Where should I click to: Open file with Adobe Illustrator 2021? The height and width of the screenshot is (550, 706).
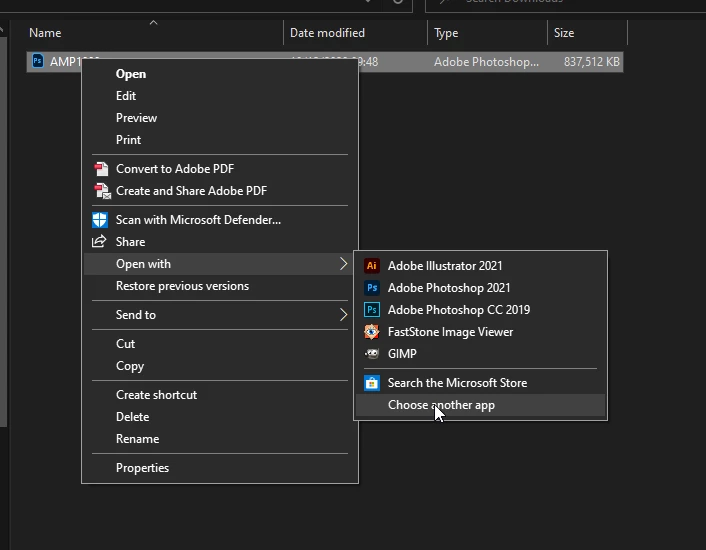(x=480, y=266)
